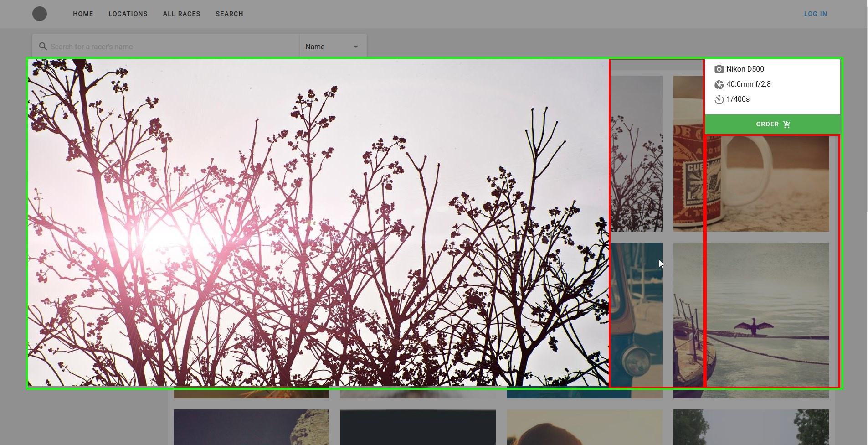Select the 40.0mm f/2.8 lens text

pyautogui.click(x=748, y=84)
